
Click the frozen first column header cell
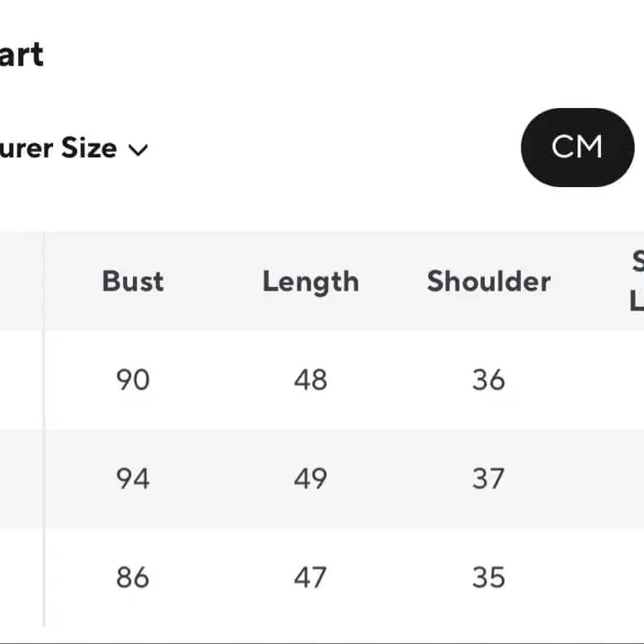[20, 282]
